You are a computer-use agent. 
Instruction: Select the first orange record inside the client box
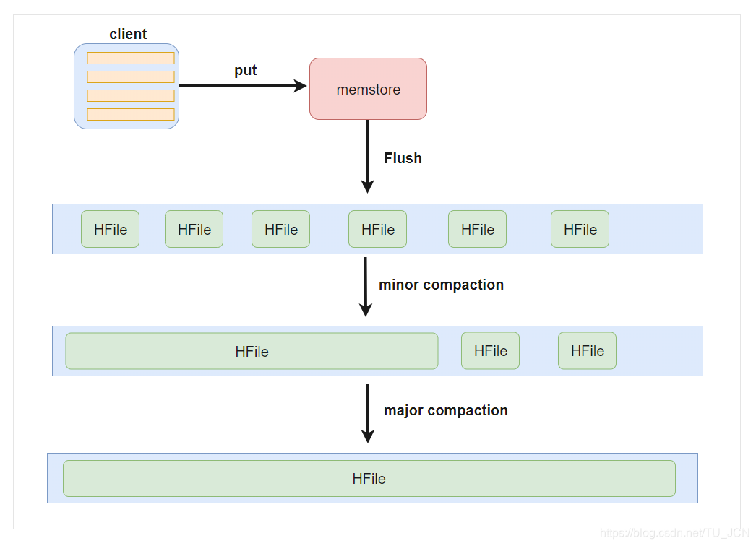click(130, 57)
